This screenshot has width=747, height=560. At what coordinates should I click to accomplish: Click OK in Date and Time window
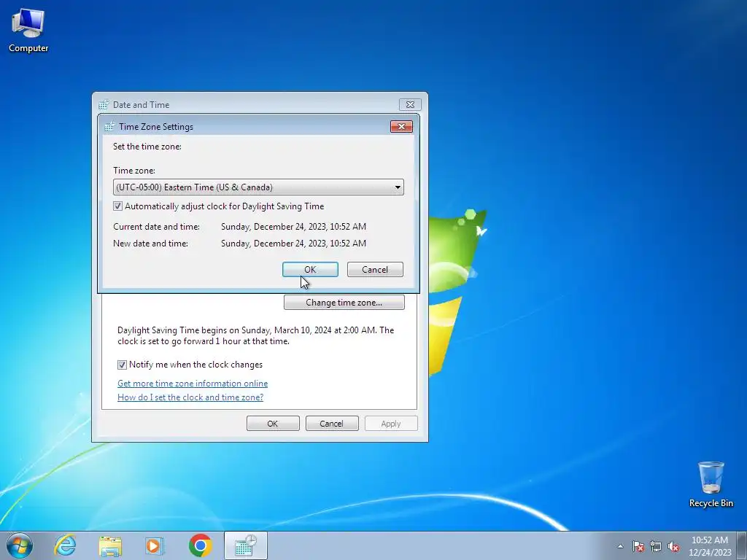[x=273, y=424]
